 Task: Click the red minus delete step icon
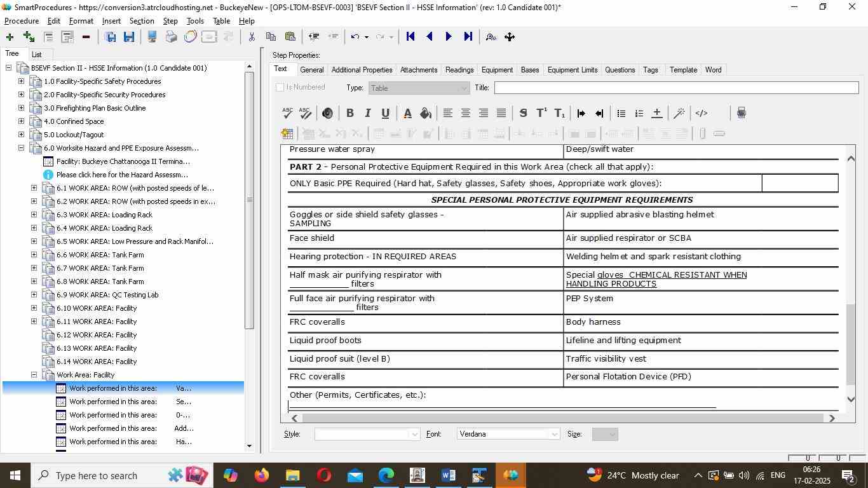coord(86,37)
